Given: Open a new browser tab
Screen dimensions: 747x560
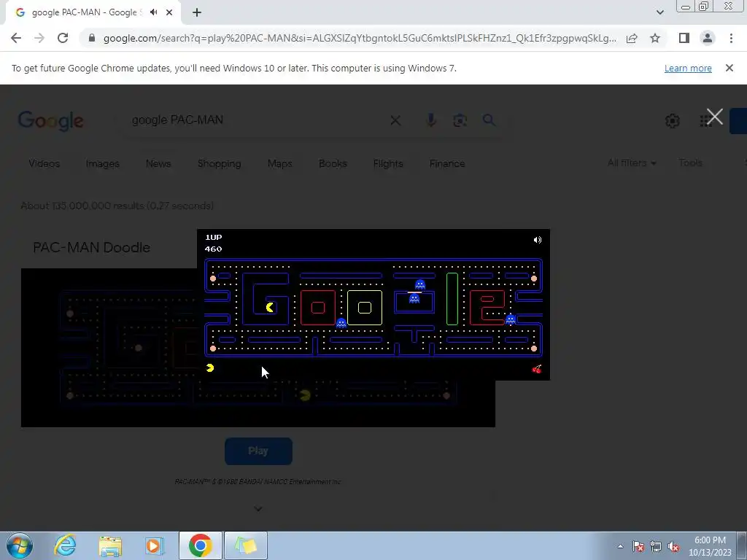Looking at the screenshot, I should 197,12.
